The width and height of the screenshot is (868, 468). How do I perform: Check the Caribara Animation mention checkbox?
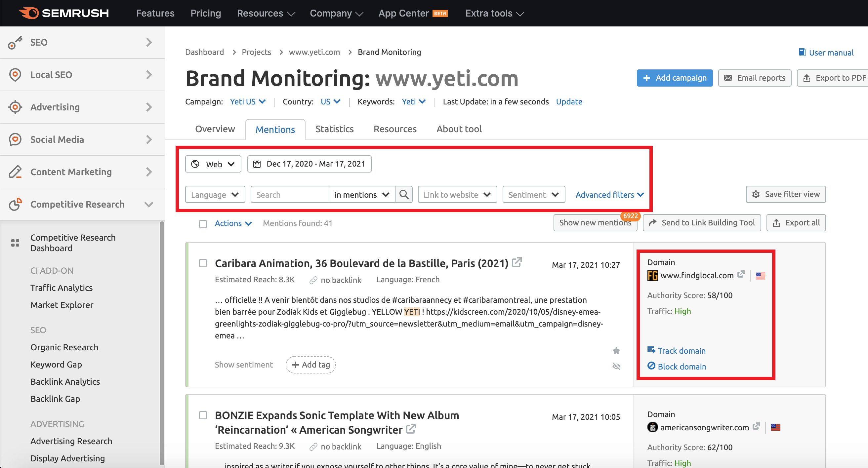203,263
